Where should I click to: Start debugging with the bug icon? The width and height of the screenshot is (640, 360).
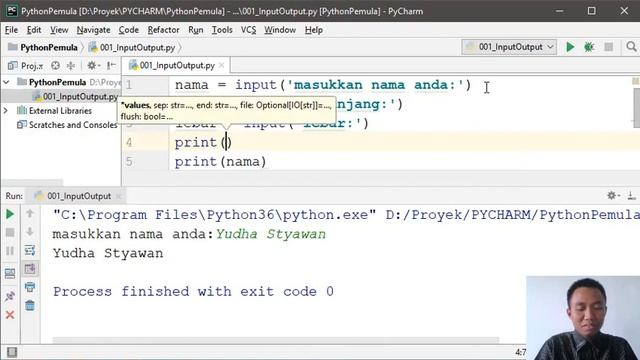point(589,47)
